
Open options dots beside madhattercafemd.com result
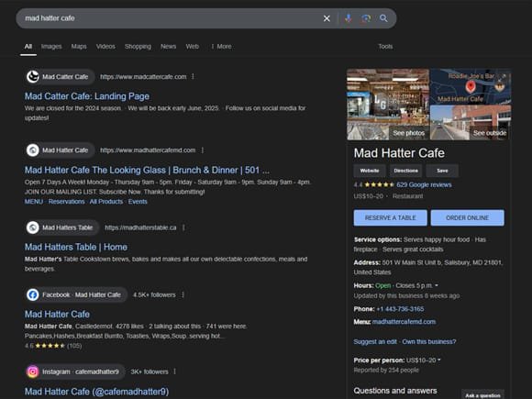pos(202,150)
